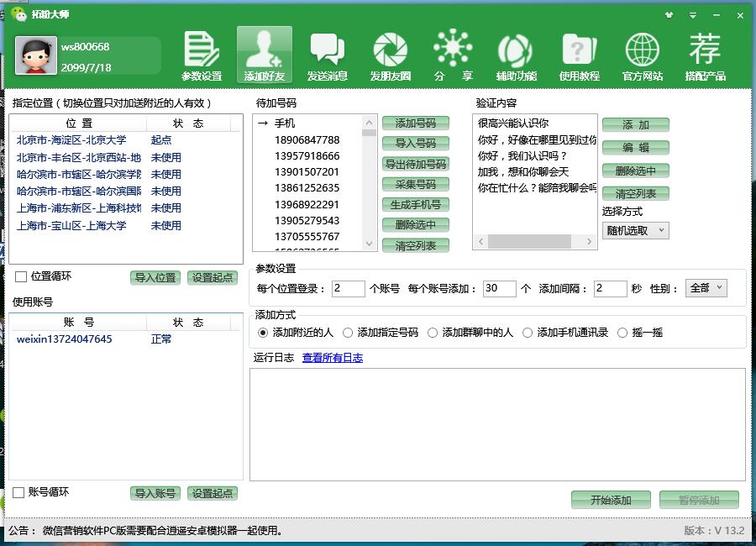Enable the 账号循环 checkbox
The height and width of the screenshot is (546, 756).
click(x=18, y=492)
